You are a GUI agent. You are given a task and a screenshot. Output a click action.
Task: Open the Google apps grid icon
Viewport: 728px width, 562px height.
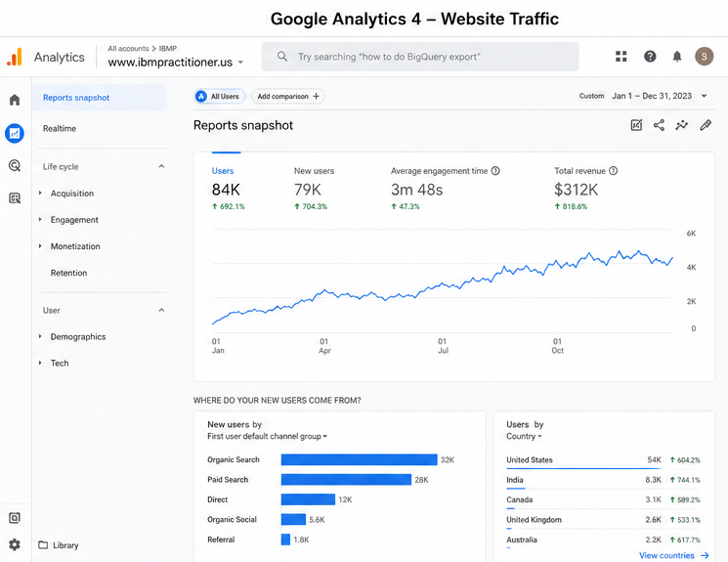coord(621,57)
